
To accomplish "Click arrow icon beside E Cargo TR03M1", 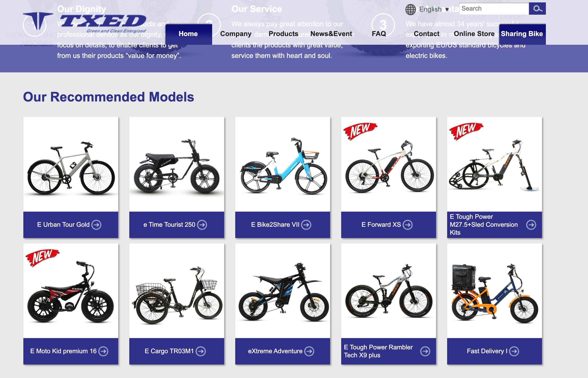I will coord(201,351).
